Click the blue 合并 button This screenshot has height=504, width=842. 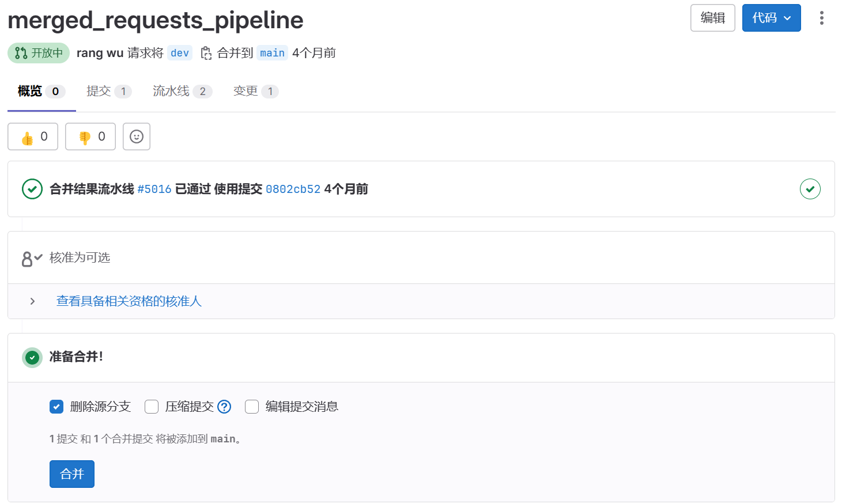click(72, 474)
